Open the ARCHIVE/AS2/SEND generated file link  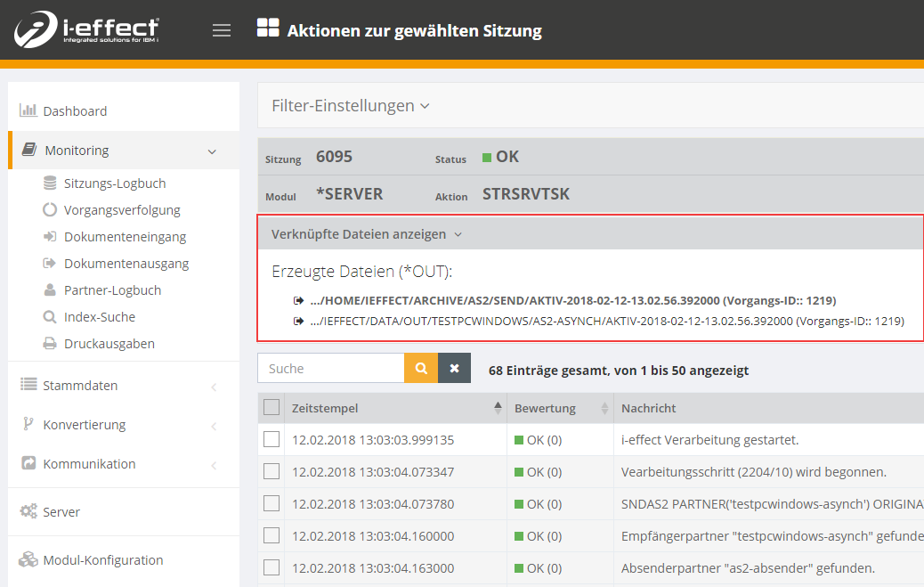[x=572, y=300]
